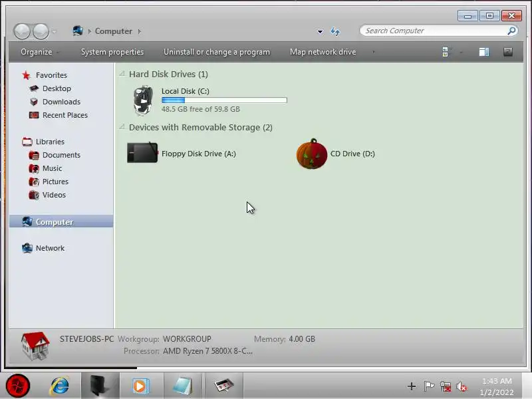Click the 48.5 GB free text
The height and width of the screenshot is (399, 532).
pyautogui.click(x=201, y=109)
